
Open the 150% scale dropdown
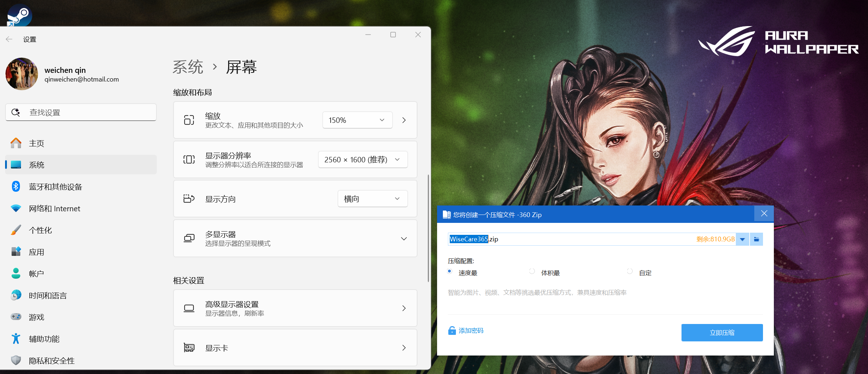(357, 120)
